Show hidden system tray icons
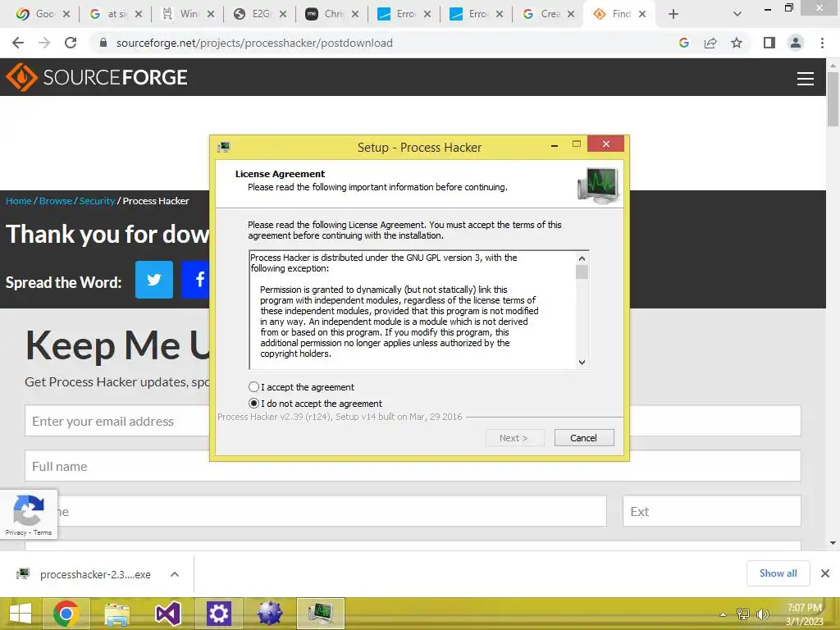The image size is (840, 630). coord(723,614)
